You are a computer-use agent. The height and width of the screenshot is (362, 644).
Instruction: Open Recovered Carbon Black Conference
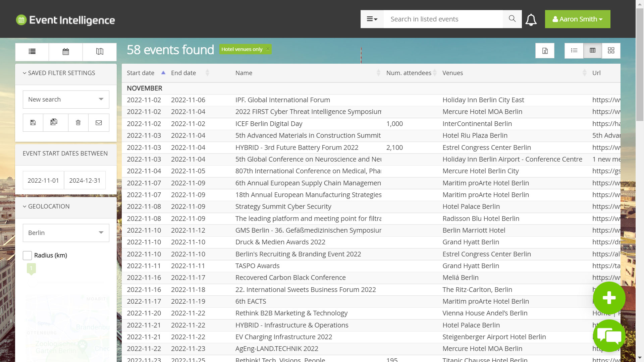pos(290,278)
